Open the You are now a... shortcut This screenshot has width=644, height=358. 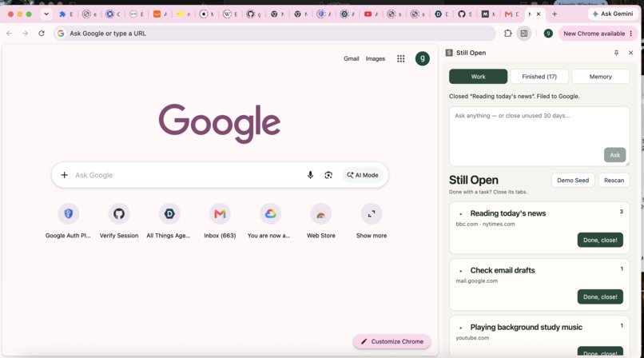[270, 221]
